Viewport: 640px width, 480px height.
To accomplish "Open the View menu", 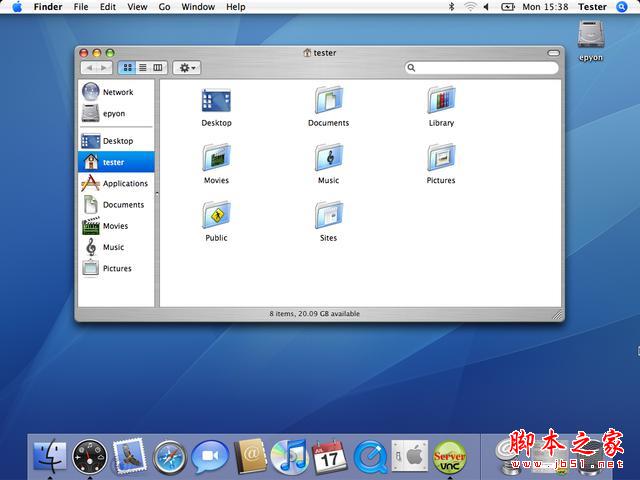I will click(x=137, y=7).
